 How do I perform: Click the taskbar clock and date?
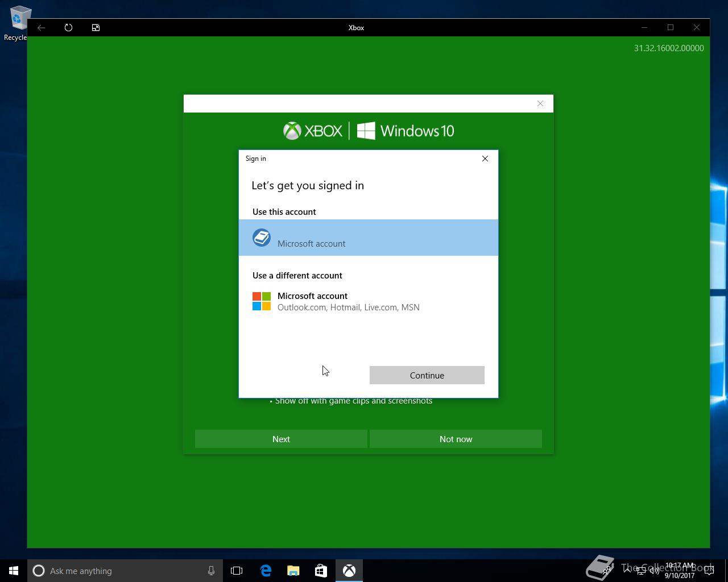pyautogui.click(x=680, y=571)
